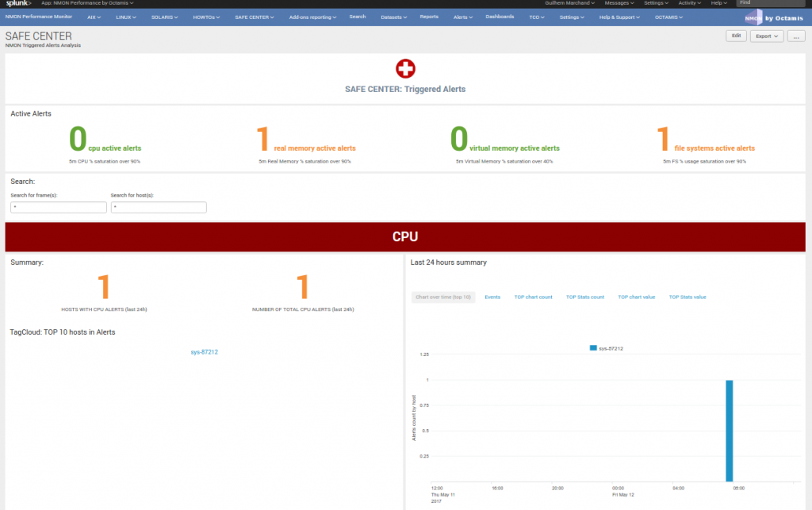The image size is (812, 510).
Task: Click the Splunk logo in top bar
Action: pyautogui.click(x=18, y=3)
